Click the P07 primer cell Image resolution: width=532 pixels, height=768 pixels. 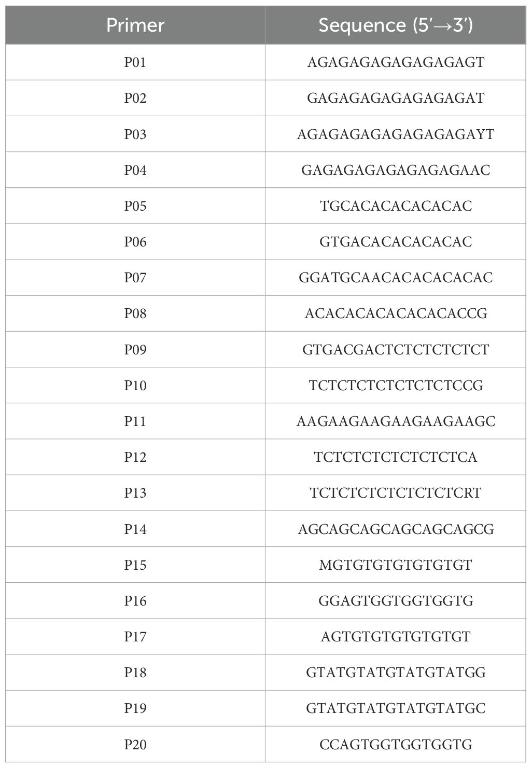click(x=135, y=278)
